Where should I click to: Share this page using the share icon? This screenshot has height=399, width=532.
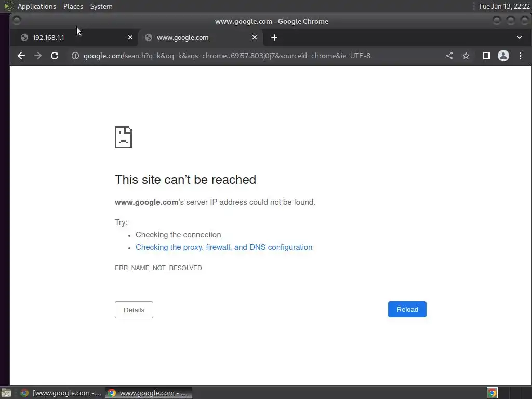click(449, 56)
